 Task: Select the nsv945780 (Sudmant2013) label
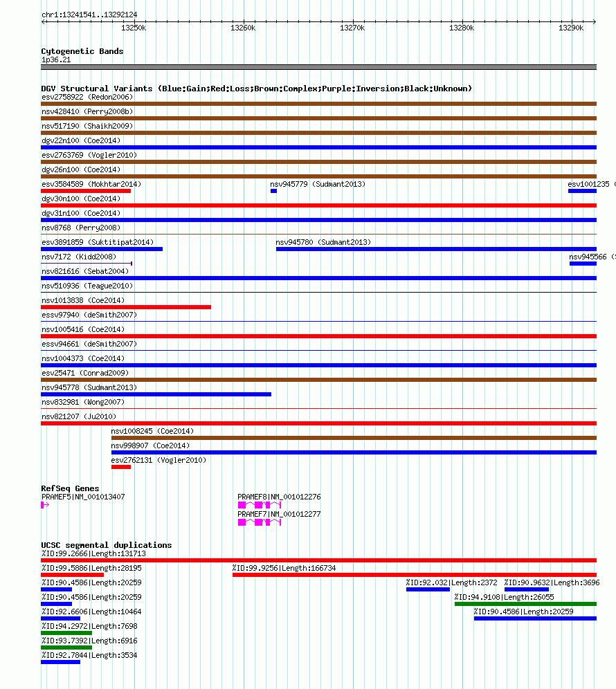click(x=323, y=242)
